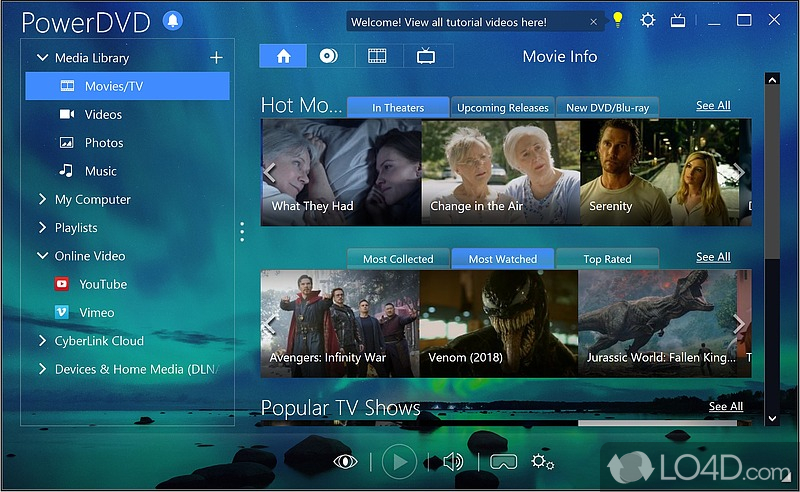Select the Most Watched tab
The width and height of the screenshot is (800, 492).
click(503, 259)
